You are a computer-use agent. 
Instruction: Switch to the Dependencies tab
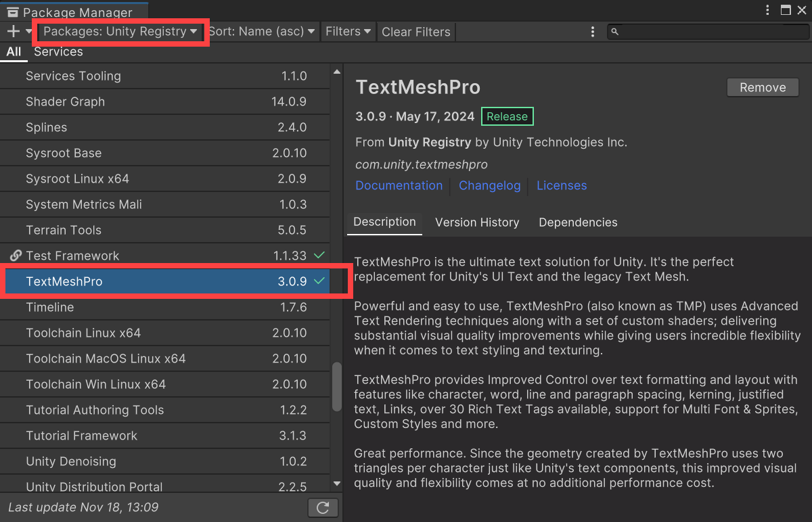pos(578,222)
